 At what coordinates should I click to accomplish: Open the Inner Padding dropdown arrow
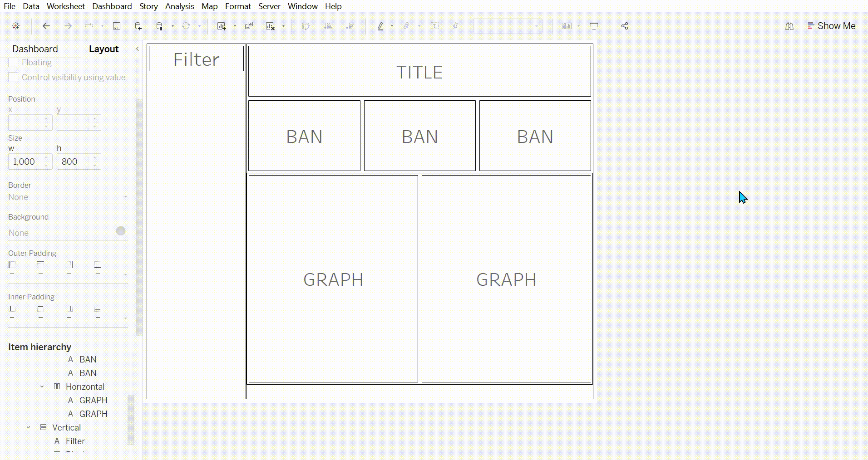click(x=125, y=318)
